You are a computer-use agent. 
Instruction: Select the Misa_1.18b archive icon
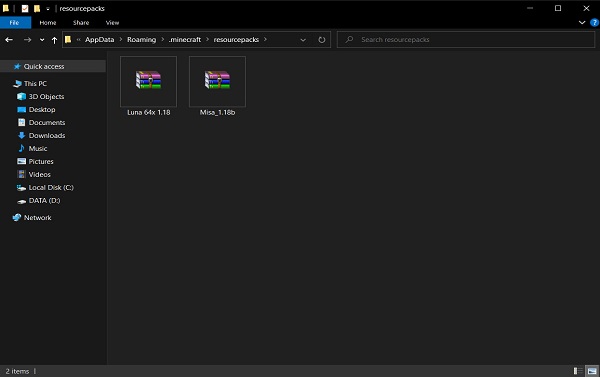pos(217,80)
